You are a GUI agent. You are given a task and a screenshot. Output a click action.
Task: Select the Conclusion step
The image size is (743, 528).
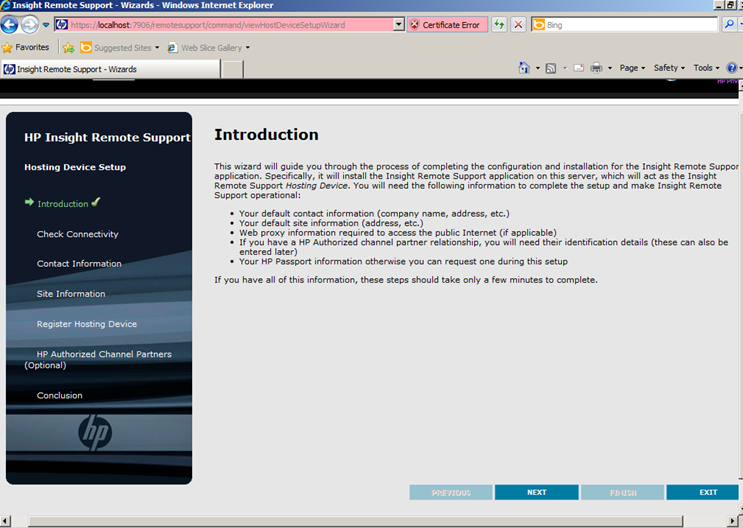coord(60,395)
